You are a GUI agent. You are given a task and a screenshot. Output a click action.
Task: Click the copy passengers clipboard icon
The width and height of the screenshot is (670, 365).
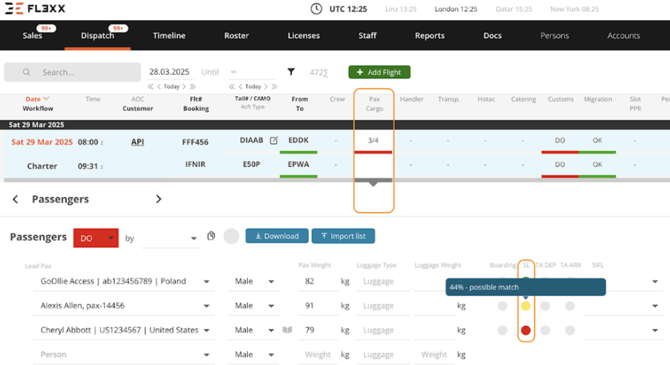(x=211, y=236)
